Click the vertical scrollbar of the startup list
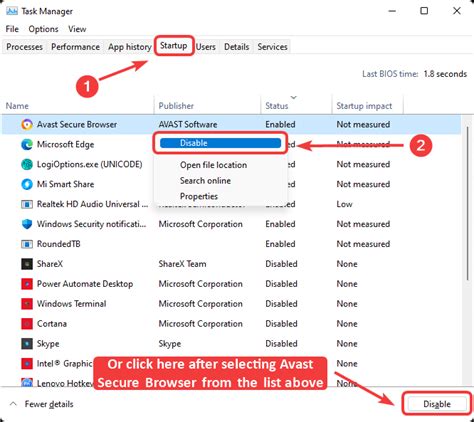474x422 pixels. [x=467, y=203]
